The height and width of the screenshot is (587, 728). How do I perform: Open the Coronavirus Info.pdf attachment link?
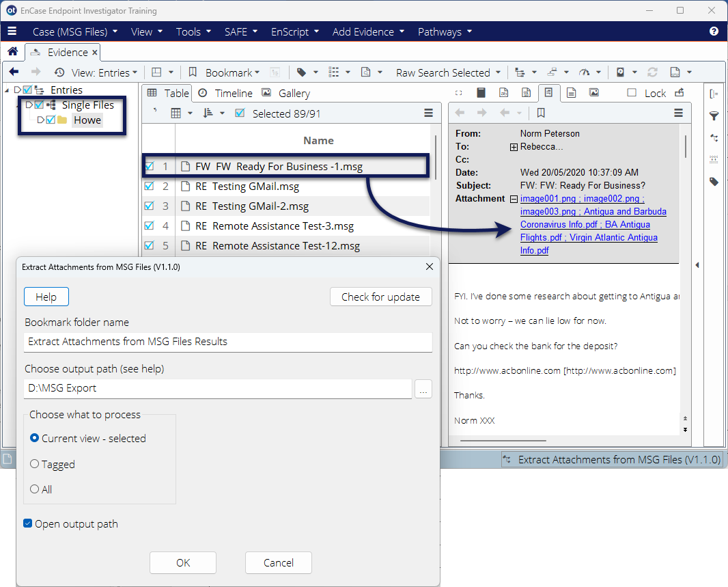[559, 224]
